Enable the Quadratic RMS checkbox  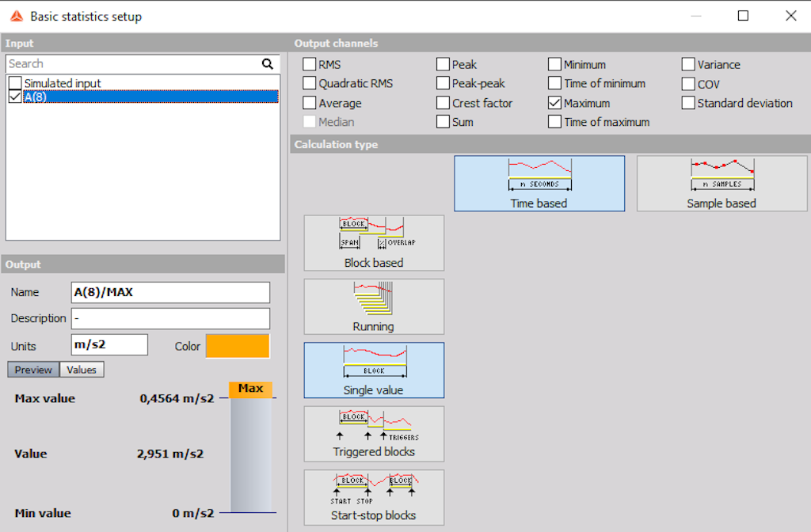coord(310,83)
